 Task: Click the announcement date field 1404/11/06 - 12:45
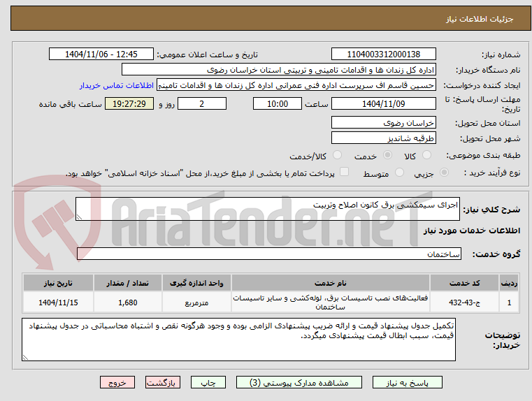[x=101, y=54]
